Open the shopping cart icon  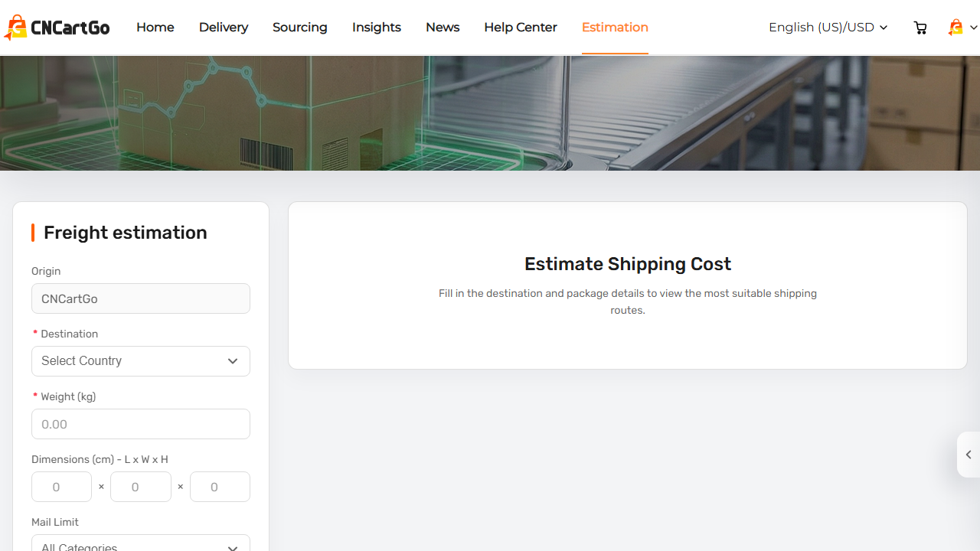920,28
